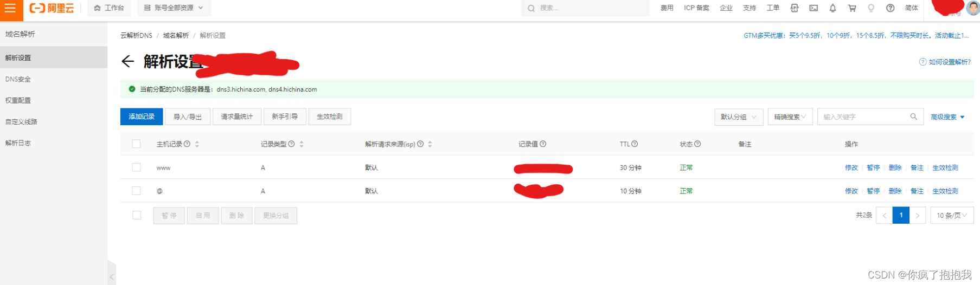
Task: Open 如何设置解析? help link
Action: tap(945, 62)
